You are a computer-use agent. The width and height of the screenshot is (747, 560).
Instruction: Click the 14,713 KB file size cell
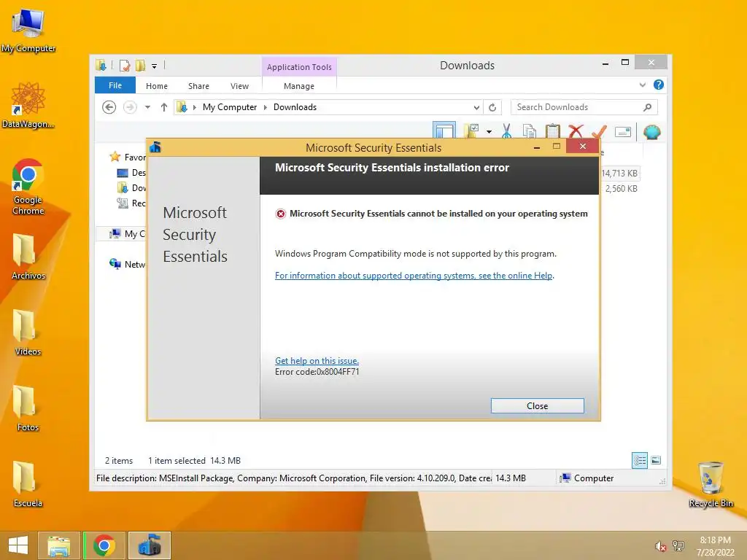coord(619,174)
